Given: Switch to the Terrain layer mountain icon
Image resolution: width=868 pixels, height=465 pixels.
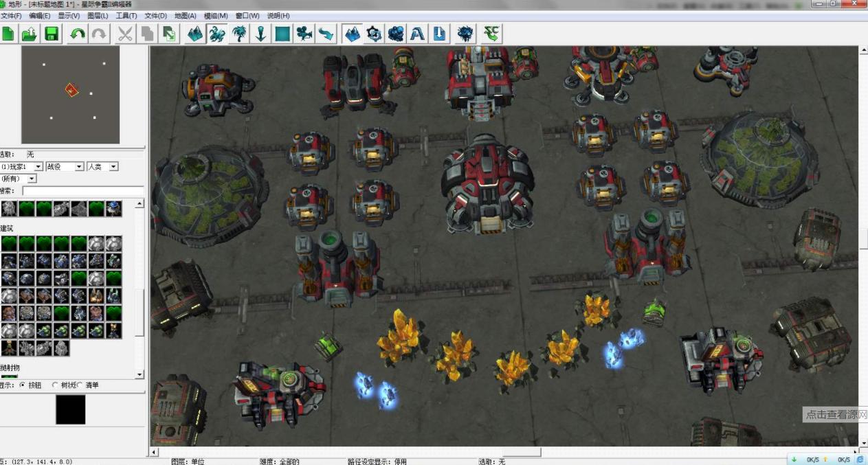Looking at the screenshot, I should pos(195,33).
